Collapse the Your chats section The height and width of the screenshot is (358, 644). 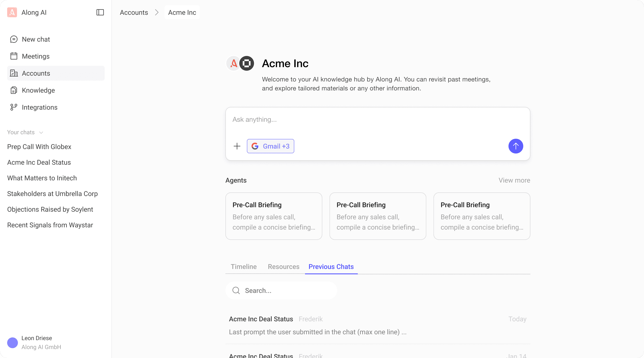pos(41,132)
